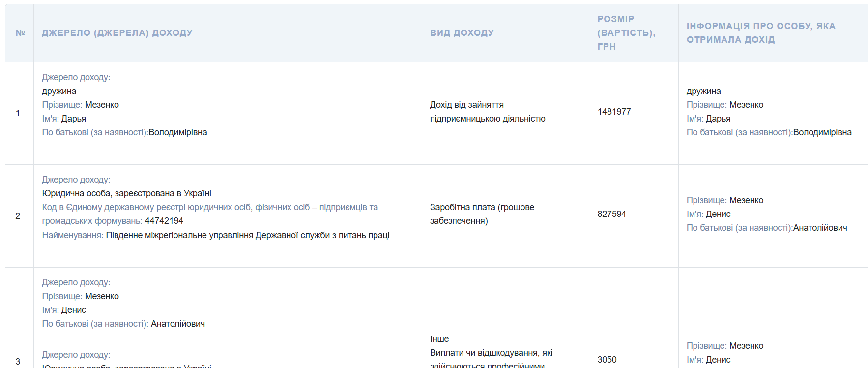This screenshot has height=368, width=868.
Task: Click 'дружина' in row 1 recipient column
Action: click(703, 91)
